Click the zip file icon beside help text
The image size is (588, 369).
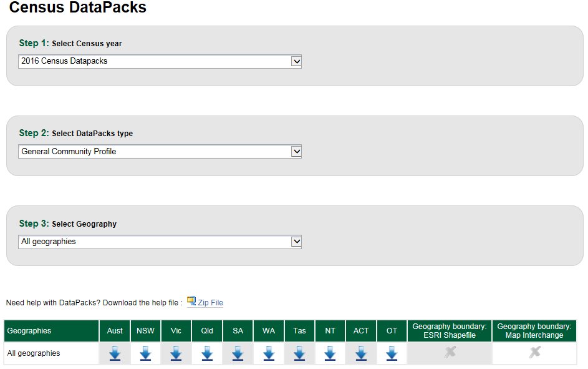(x=191, y=301)
